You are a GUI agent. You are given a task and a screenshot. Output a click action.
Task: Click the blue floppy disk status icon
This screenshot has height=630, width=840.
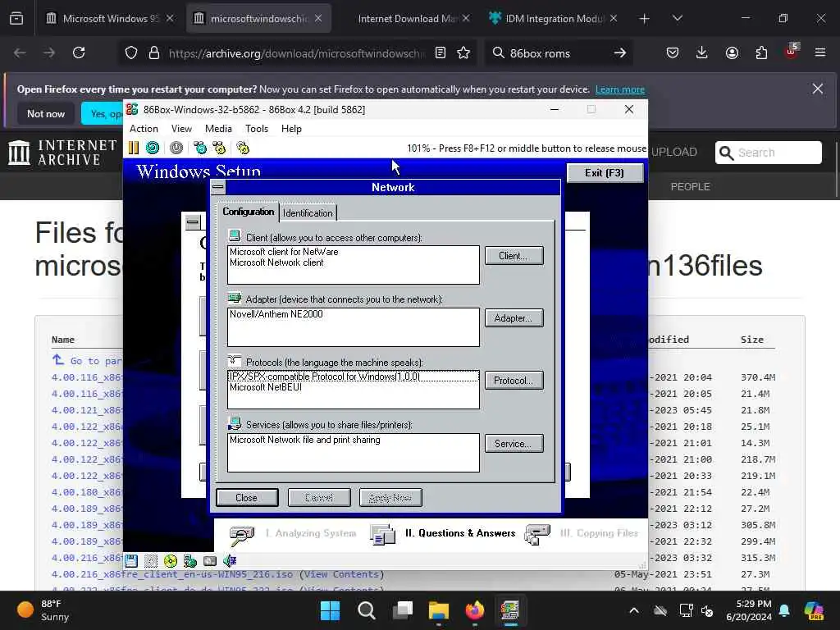click(131, 561)
